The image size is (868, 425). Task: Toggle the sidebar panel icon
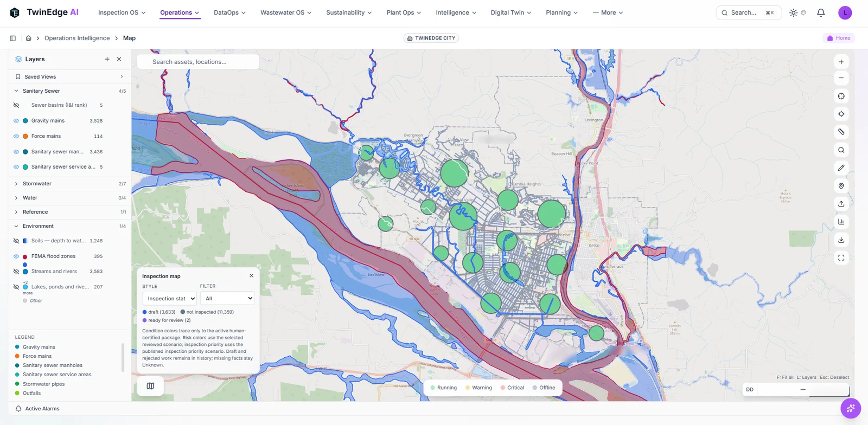tap(13, 38)
